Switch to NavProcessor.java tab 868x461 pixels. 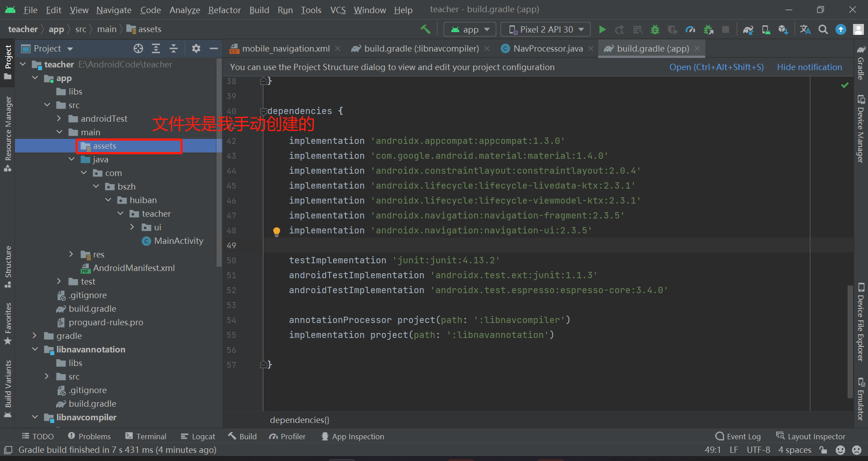(547, 48)
